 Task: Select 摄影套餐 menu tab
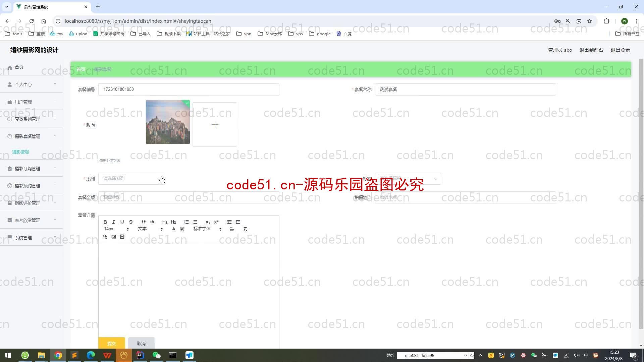coord(21,152)
